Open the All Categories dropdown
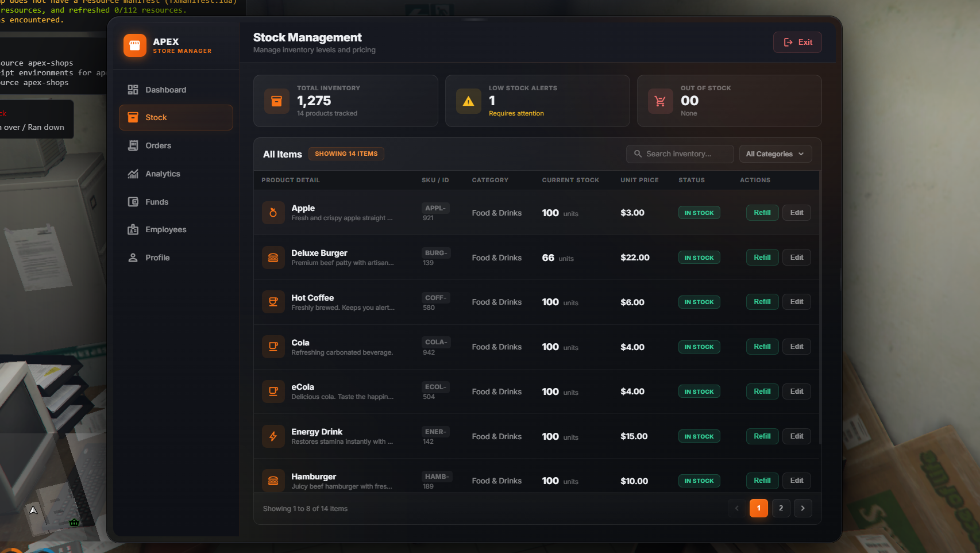The image size is (980, 553). tap(775, 153)
